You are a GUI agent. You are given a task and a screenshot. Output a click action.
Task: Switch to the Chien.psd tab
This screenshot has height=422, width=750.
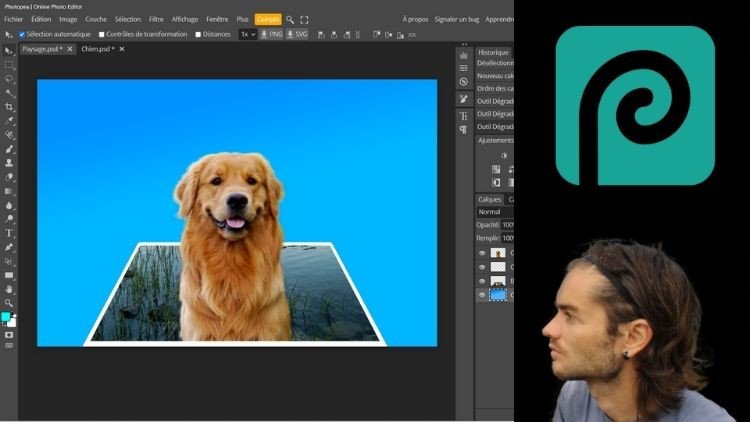click(x=99, y=49)
